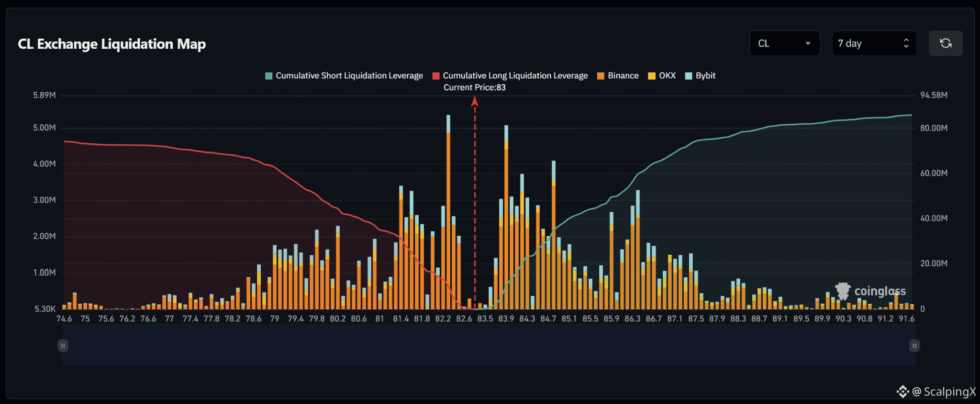The width and height of the screenshot is (980, 404).
Task: Click the Current Price:83 label
Action: pyautogui.click(x=475, y=87)
